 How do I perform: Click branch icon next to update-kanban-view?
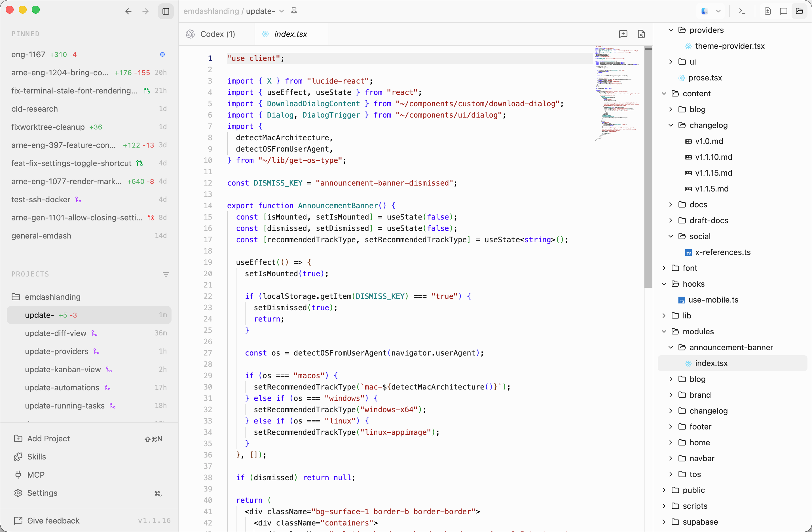[x=109, y=369]
